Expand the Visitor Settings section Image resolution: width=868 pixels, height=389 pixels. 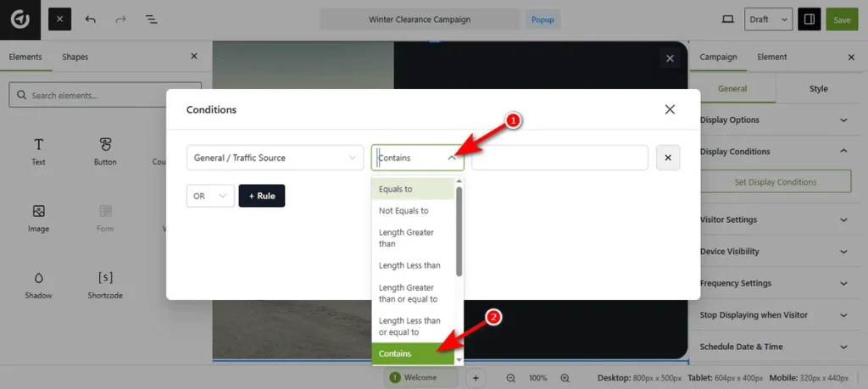(x=774, y=220)
